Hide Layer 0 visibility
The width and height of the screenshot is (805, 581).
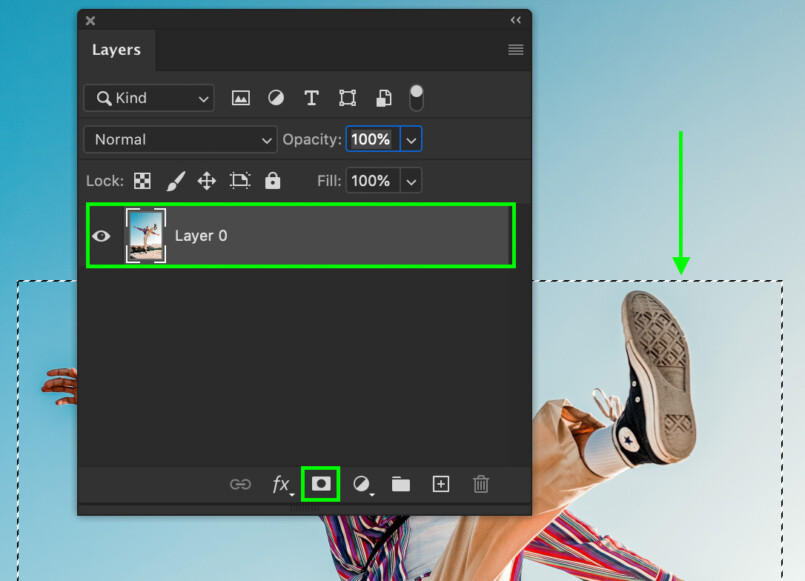[x=100, y=235]
